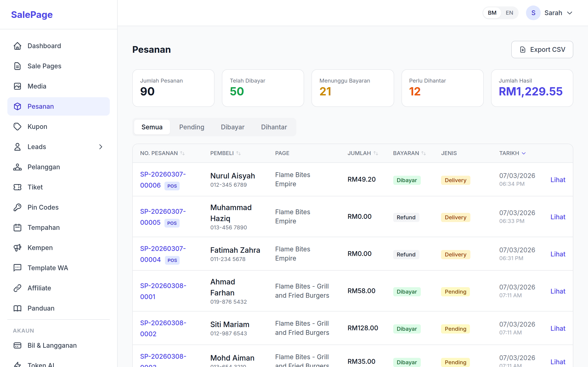
Task: Switch language to EN
Action: [x=509, y=13]
